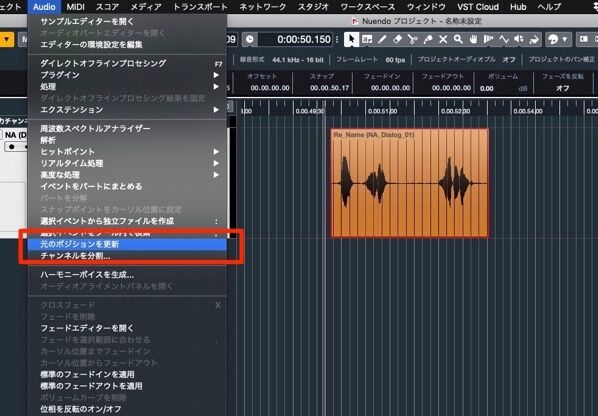The width and height of the screenshot is (598, 416).
Task: Click the フェードイン value field
Action: [391, 88]
